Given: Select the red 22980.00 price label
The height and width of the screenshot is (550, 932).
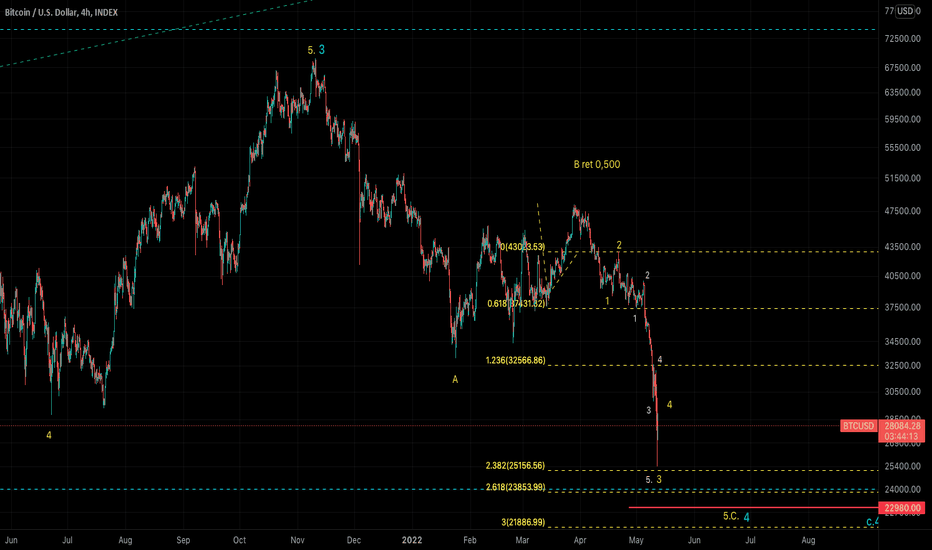Looking at the screenshot, I should coord(902,508).
